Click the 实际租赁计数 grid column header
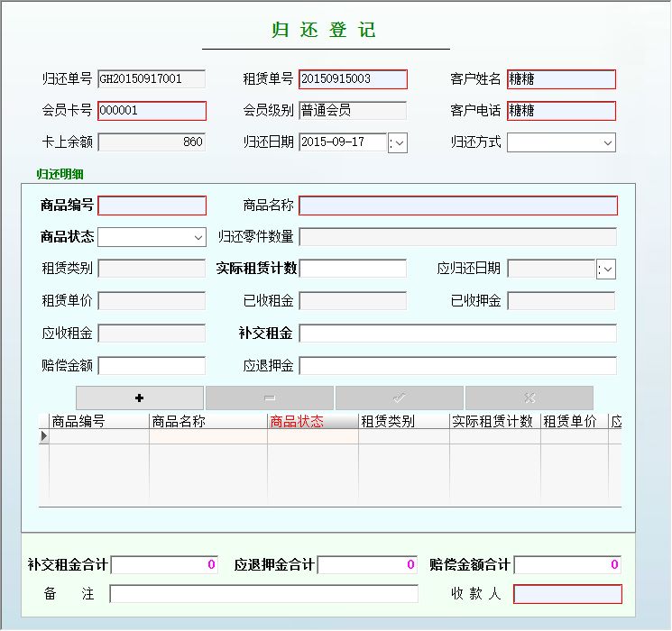The image size is (672, 631). (x=495, y=422)
